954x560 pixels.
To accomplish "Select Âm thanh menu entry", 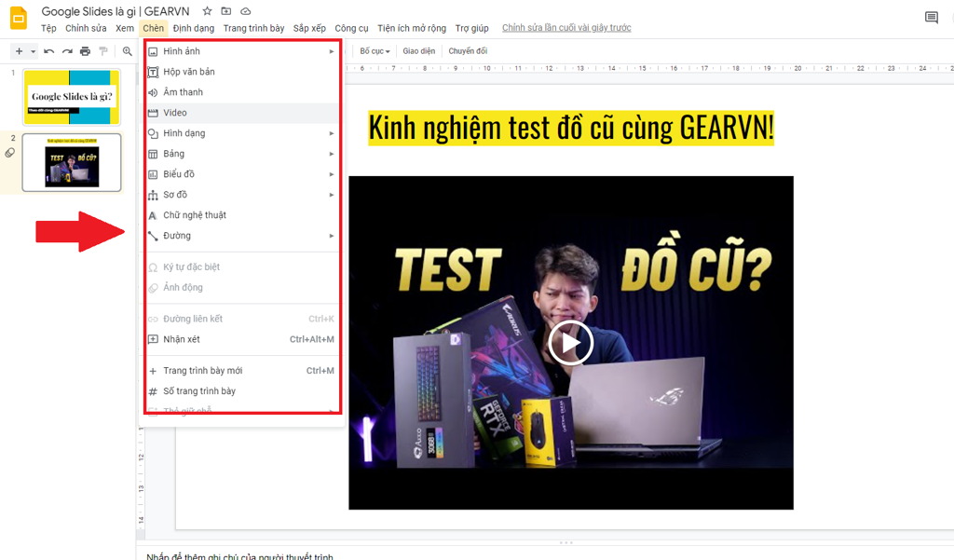I will pos(242,92).
